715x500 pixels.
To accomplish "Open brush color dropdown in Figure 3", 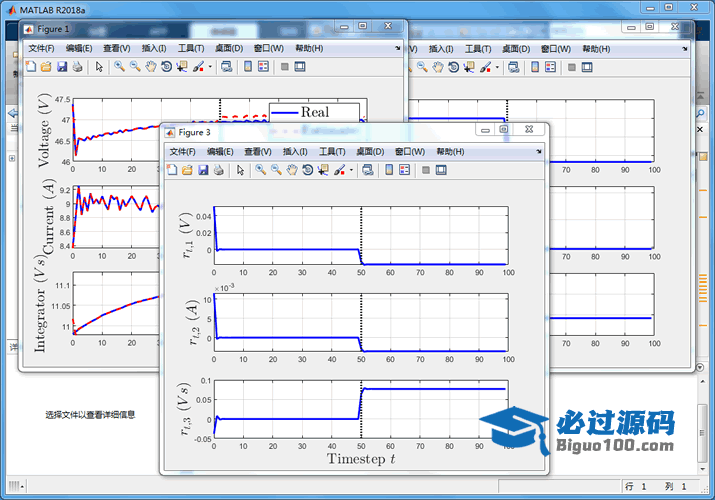I will (352, 170).
